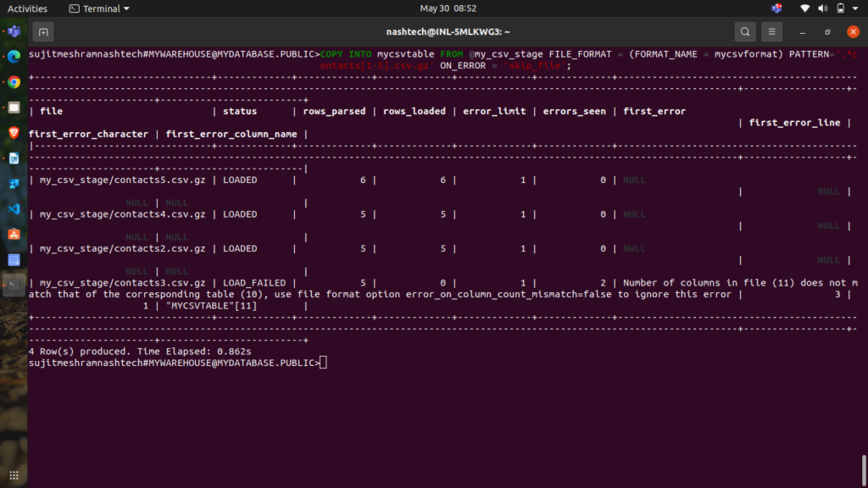Open Brave browser from the dock
This screenshot has height=488, width=868.
coord(14,133)
